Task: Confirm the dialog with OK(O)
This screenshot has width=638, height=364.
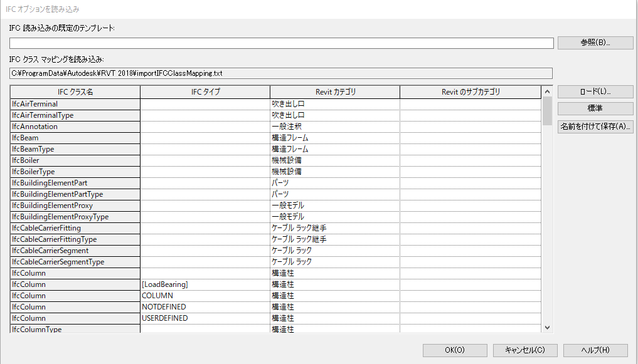Action: pos(455,350)
